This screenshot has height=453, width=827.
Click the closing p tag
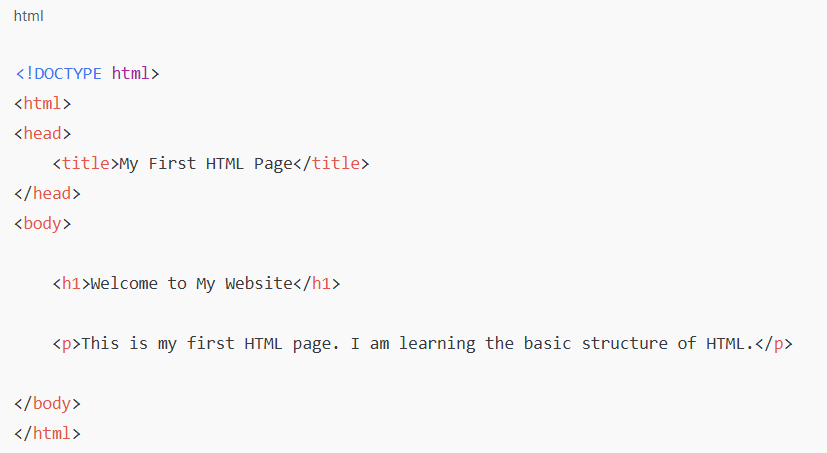click(775, 343)
